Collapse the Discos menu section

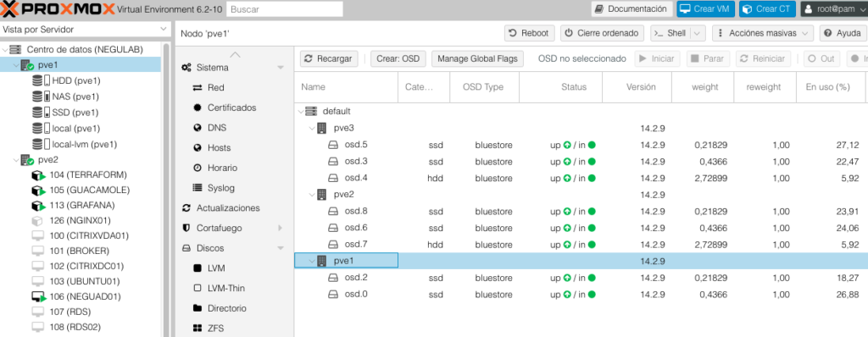pyautogui.click(x=280, y=248)
